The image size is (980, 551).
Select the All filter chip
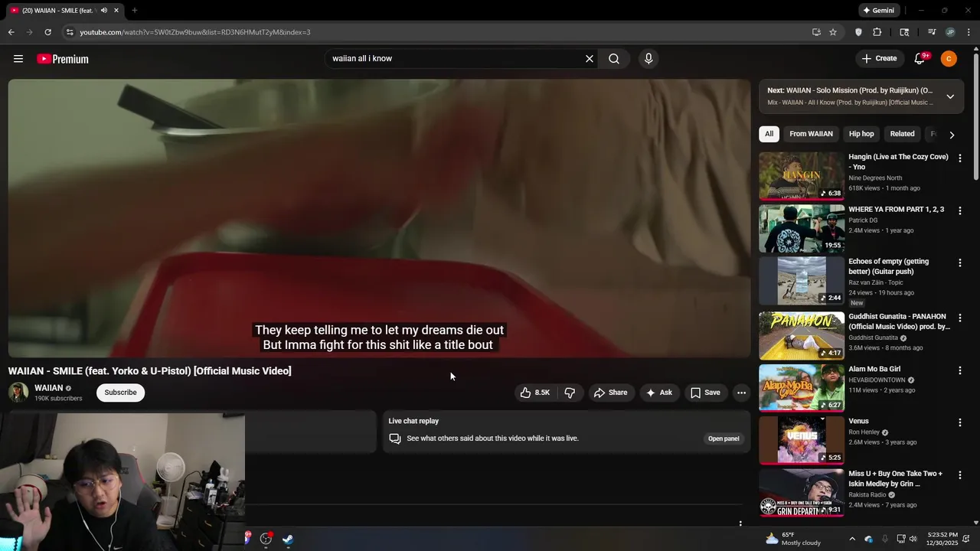[769, 134]
